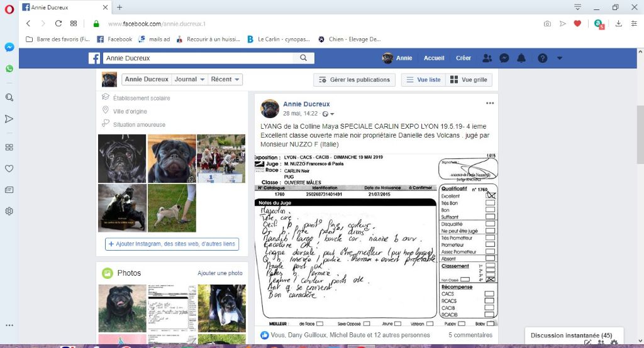Switch to Vue liste display
Image resolution: width=644 pixels, height=348 pixels.
point(423,80)
